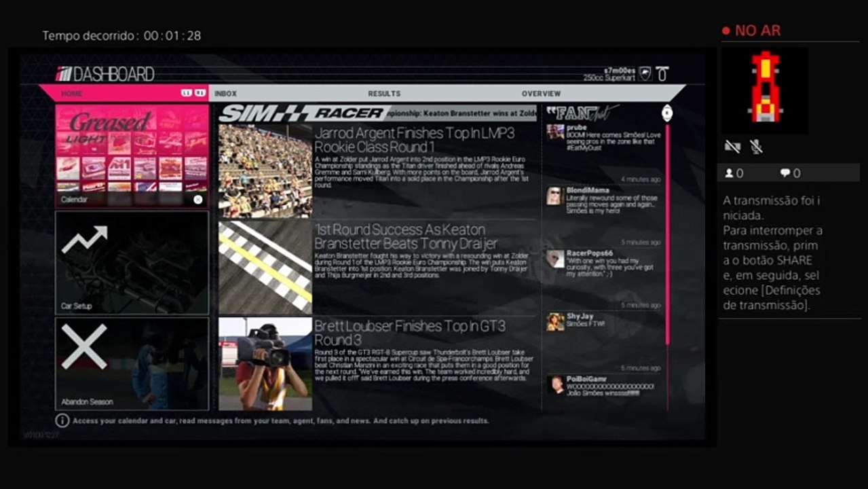Click the Greased Light calendar artwork

click(132, 148)
